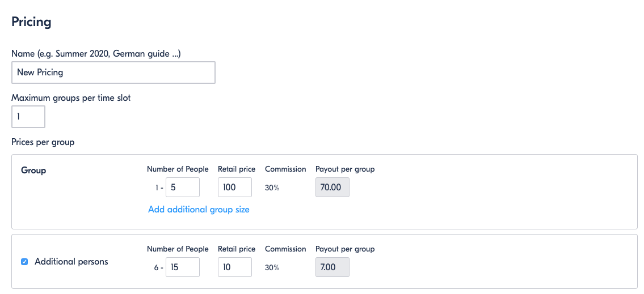
Task: Uncheck the Additional persons checkbox
Action: click(x=24, y=262)
